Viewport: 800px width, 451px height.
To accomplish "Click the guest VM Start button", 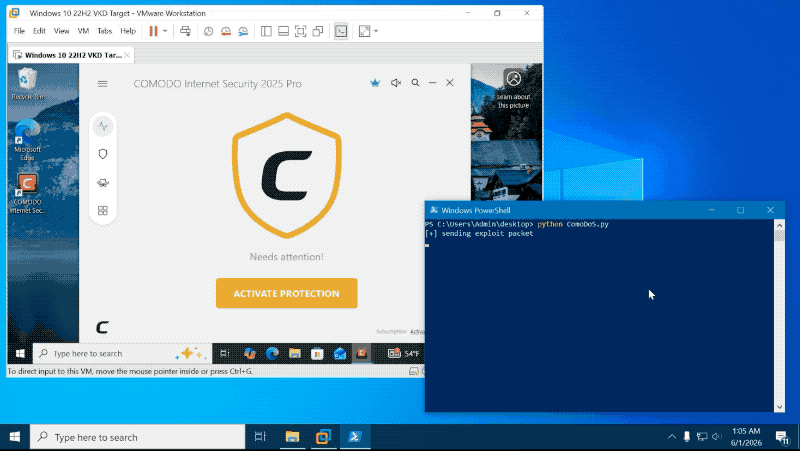I will [20, 354].
